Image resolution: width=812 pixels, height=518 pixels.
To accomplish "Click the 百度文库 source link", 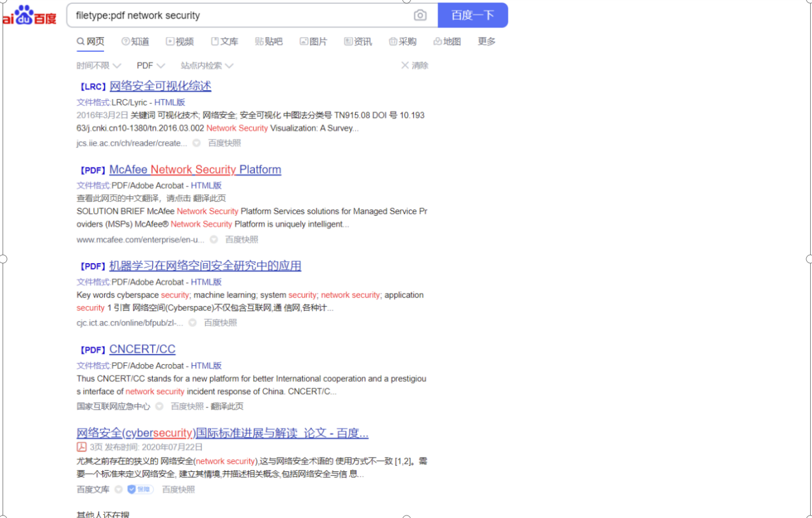I will 93,489.
